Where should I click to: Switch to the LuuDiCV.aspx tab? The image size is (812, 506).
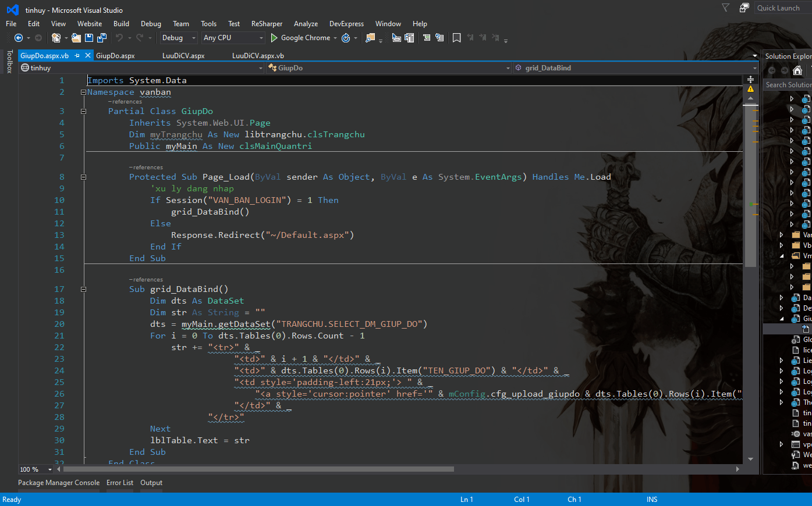(x=183, y=56)
